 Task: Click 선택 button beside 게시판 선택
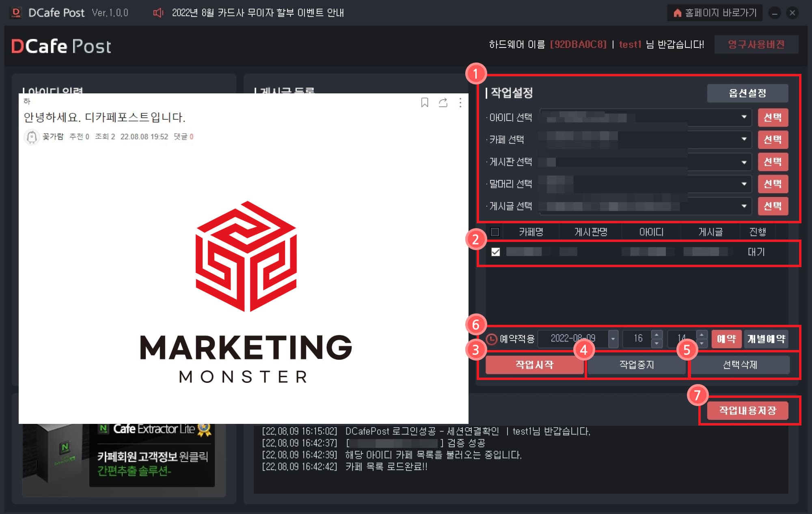773,162
